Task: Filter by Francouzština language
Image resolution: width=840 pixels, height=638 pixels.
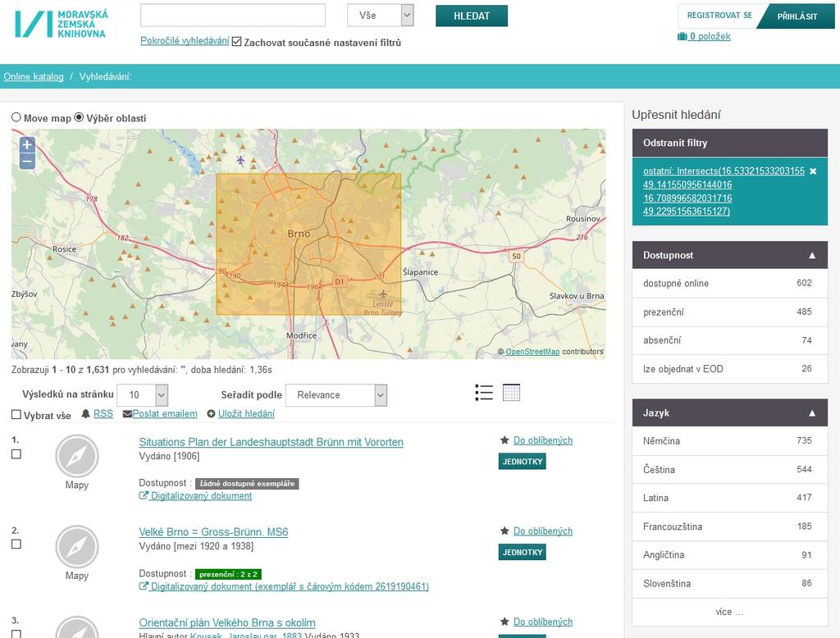Action: click(x=729, y=526)
